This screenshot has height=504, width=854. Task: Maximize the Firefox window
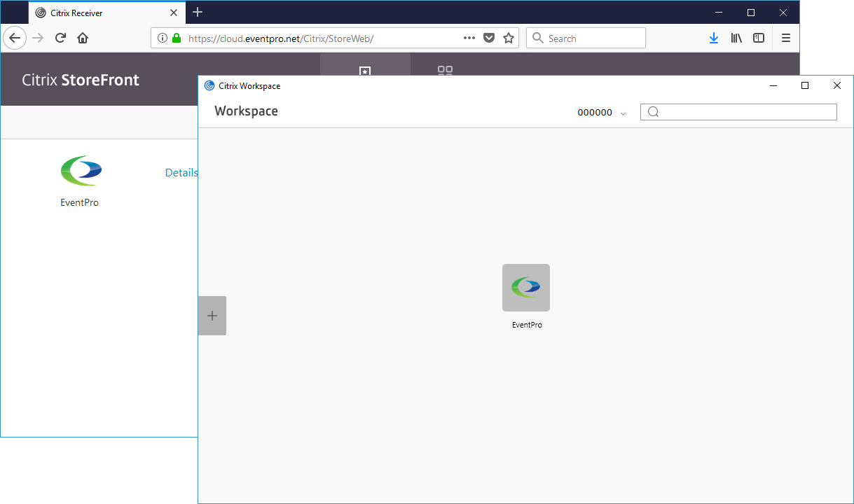pos(751,12)
